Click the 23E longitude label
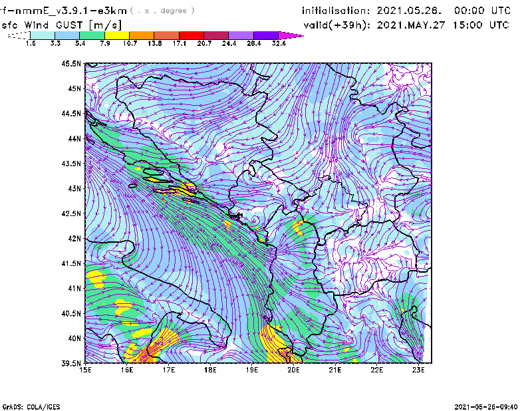Image resolution: width=532 pixels, height=411 pixels. (x=419, y=370)
